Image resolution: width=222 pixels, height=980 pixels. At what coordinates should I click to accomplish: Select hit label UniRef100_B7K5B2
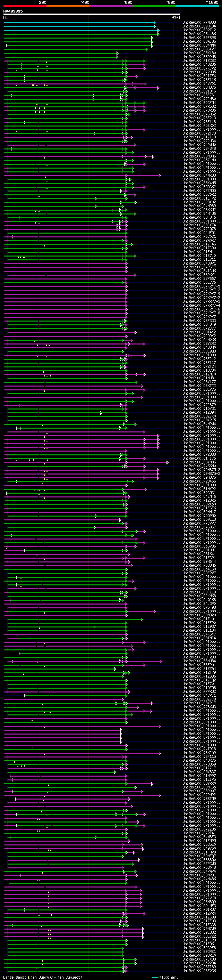(x=199, y=106)
